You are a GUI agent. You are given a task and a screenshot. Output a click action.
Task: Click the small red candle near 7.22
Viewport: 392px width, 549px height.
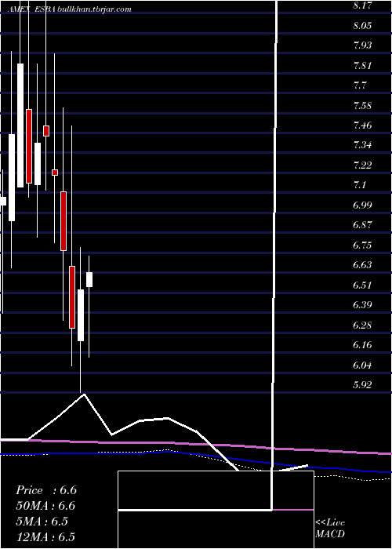coord(55,173)
